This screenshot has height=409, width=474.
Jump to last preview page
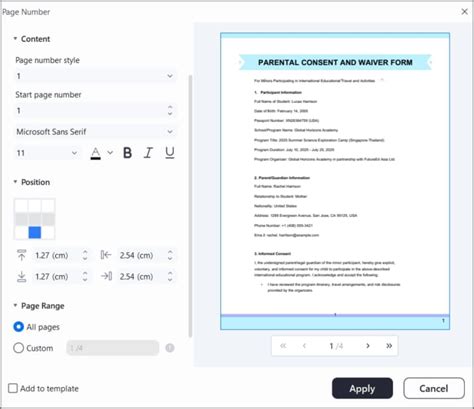point(389,346)
